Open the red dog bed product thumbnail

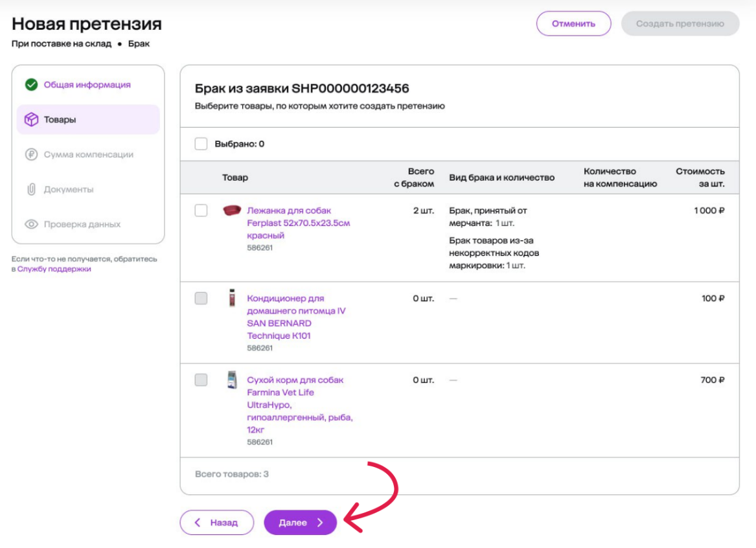(232, 211)
